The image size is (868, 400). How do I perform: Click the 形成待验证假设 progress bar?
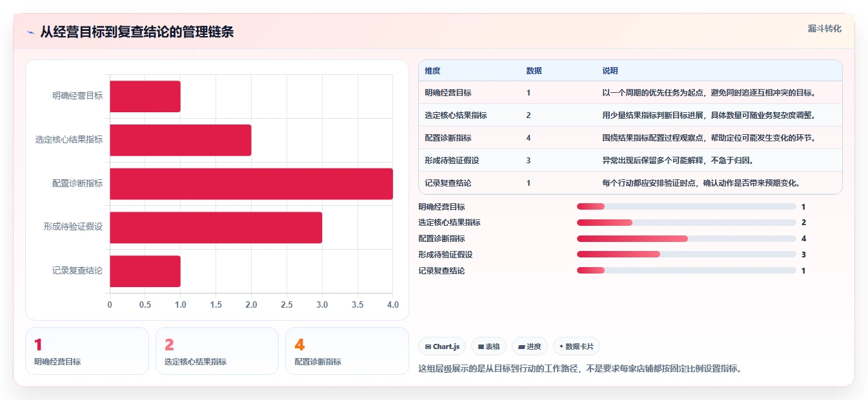pos(687,255)
